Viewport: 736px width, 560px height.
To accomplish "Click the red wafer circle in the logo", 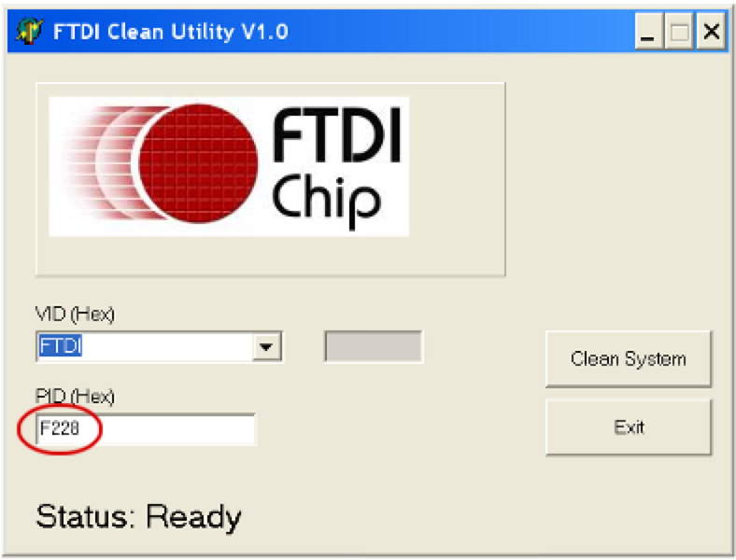I will point(199,163).
